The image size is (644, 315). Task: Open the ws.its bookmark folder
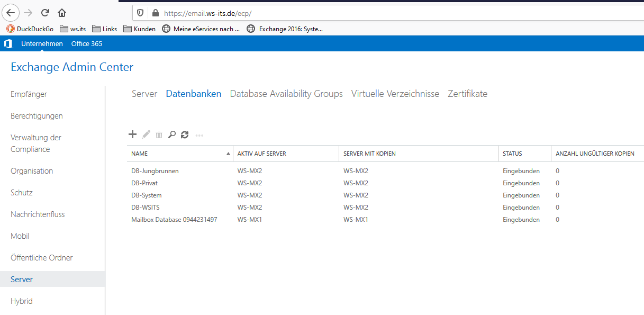(73, 29)
